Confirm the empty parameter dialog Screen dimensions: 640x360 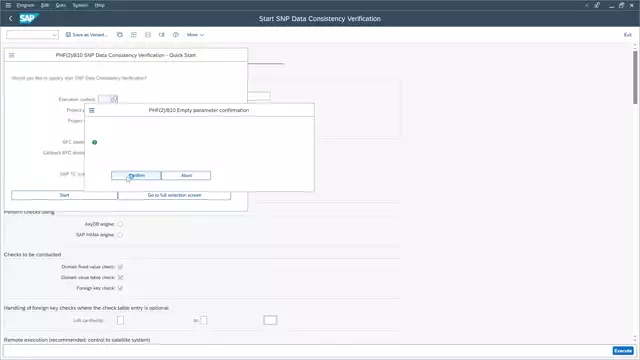coord(136,175)
